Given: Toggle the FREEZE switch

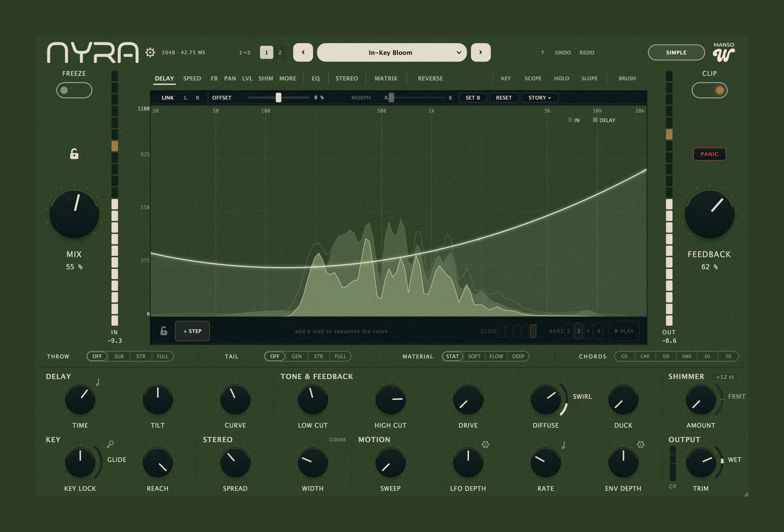Looking at the screenshot, I should click(x=74, y=90).
